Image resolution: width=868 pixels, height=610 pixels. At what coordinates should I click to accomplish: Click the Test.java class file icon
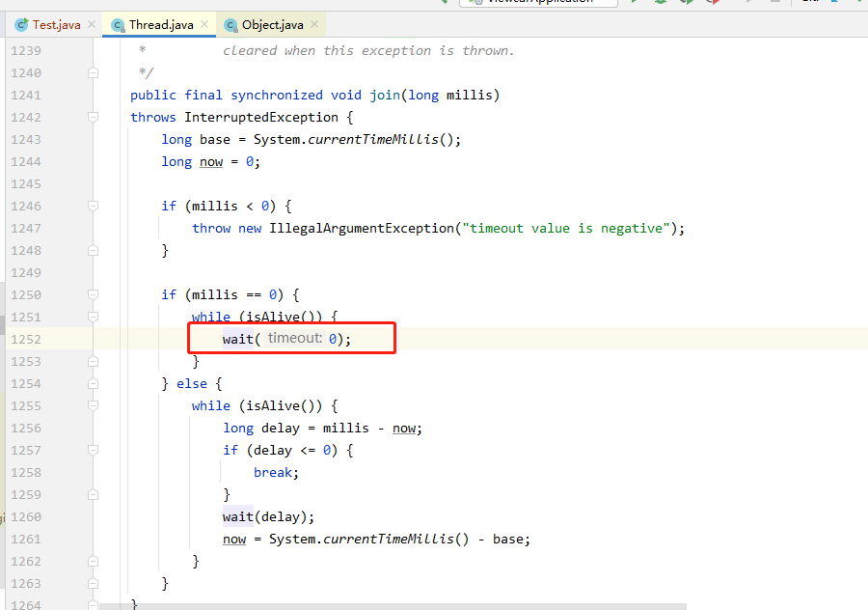[x=21, y=25]
